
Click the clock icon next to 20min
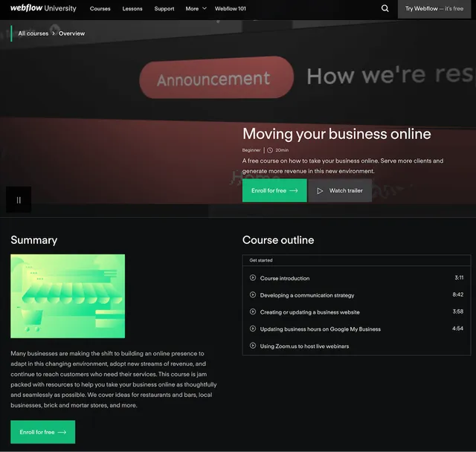coord(270,150)
